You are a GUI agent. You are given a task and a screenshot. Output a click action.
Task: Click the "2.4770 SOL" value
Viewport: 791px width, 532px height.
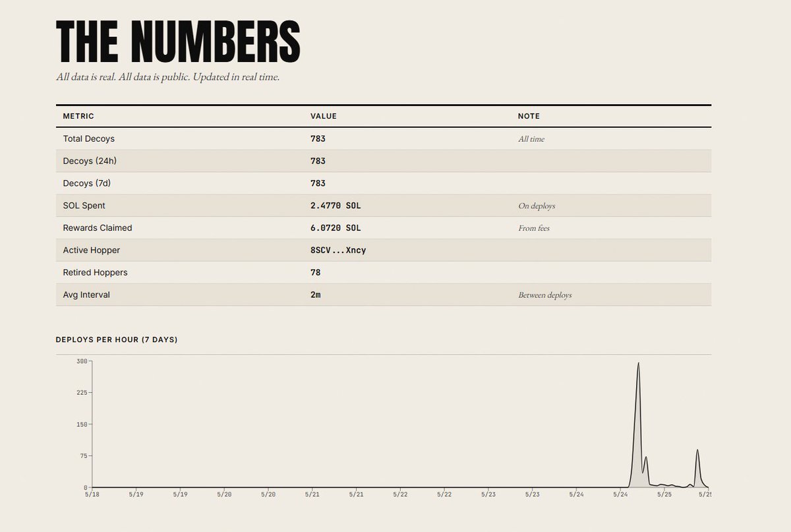coord(336,206)
